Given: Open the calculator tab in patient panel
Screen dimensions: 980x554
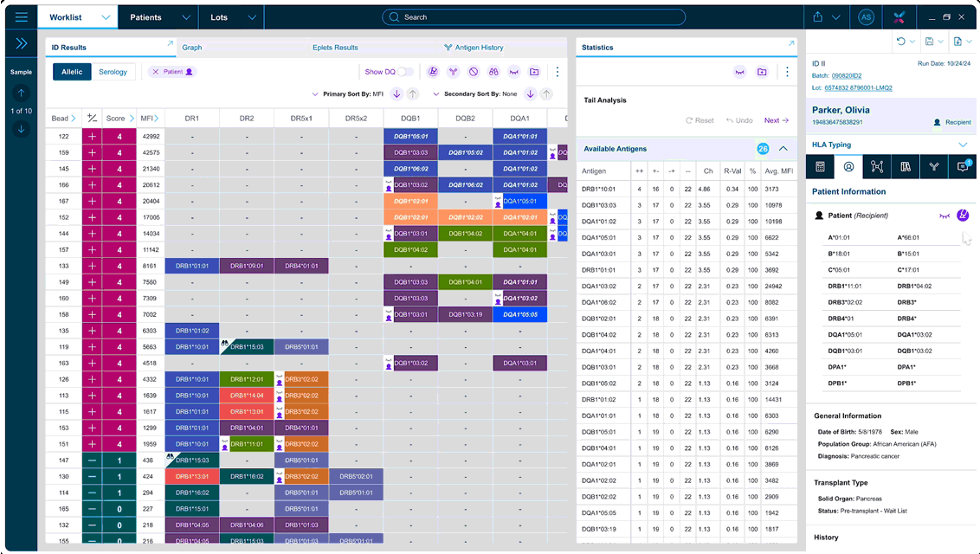Looking at the screenshot, I should pos(821,167).
